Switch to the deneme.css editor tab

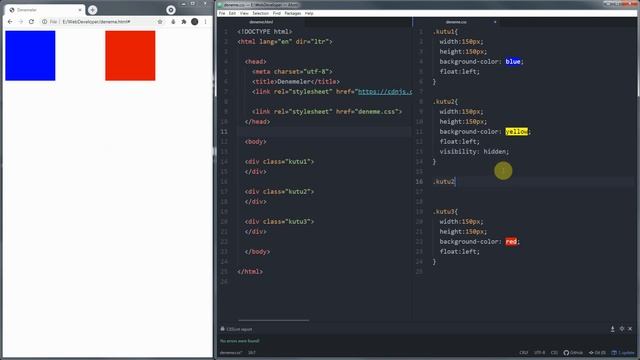456,22
